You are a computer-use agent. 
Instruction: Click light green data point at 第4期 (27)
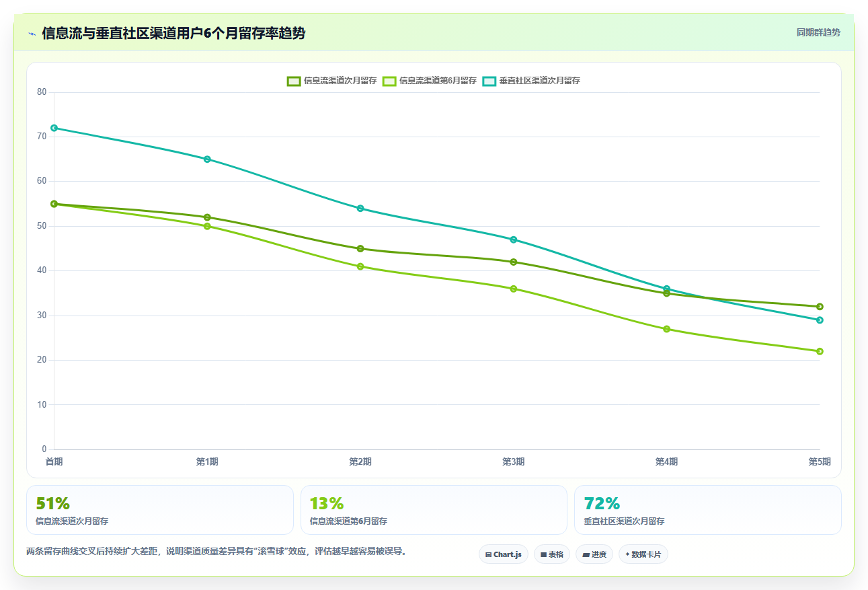[x=666, y=329]
